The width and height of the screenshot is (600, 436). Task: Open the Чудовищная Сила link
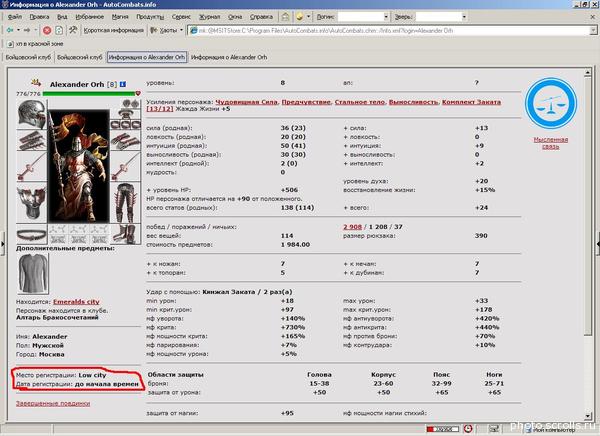[x=246, y=102]
